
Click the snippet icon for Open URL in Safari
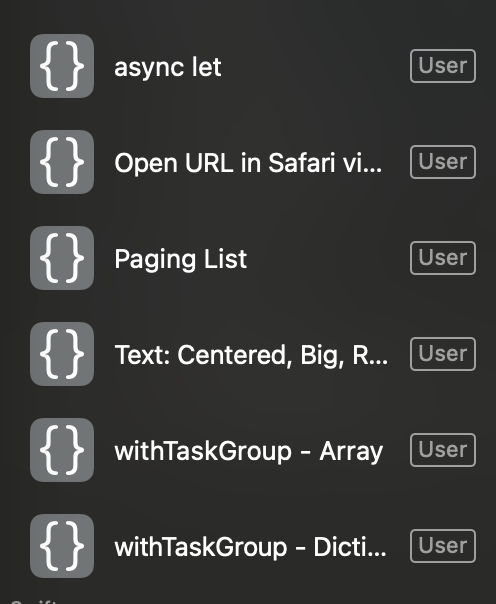[x=62, y=162]
